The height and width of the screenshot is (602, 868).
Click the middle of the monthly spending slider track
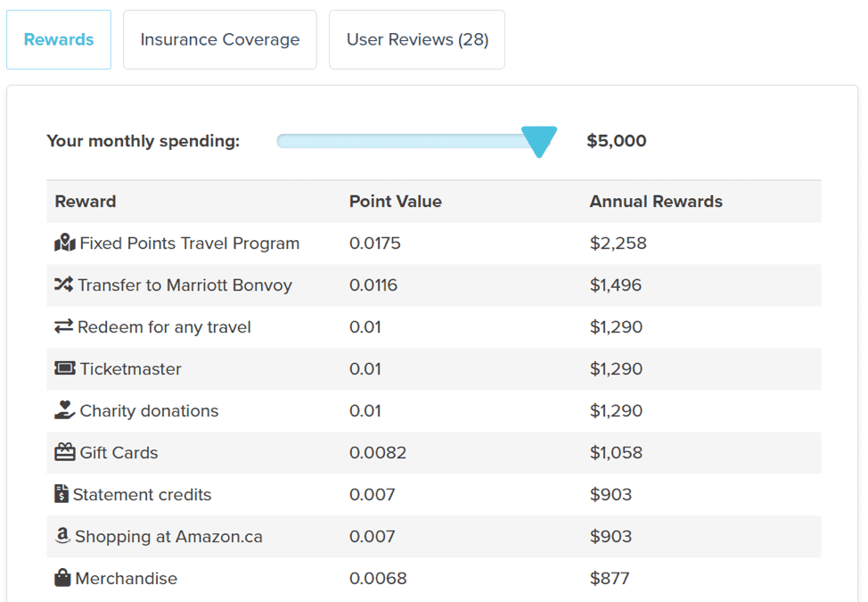[x=408, y=141]
